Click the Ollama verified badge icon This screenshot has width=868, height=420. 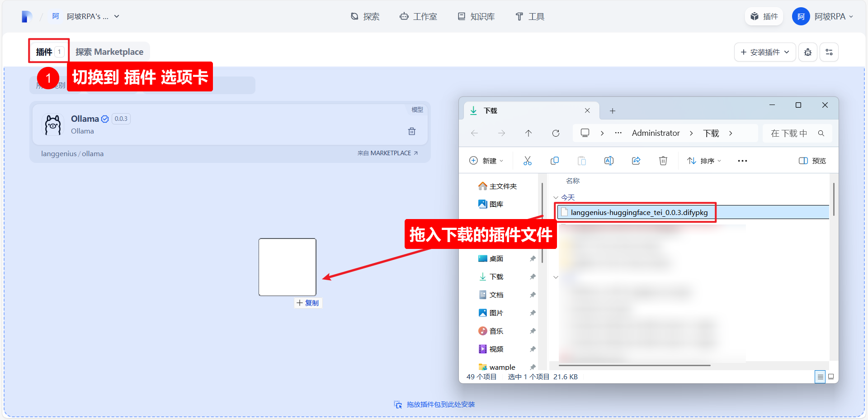(x=105, y=119)
